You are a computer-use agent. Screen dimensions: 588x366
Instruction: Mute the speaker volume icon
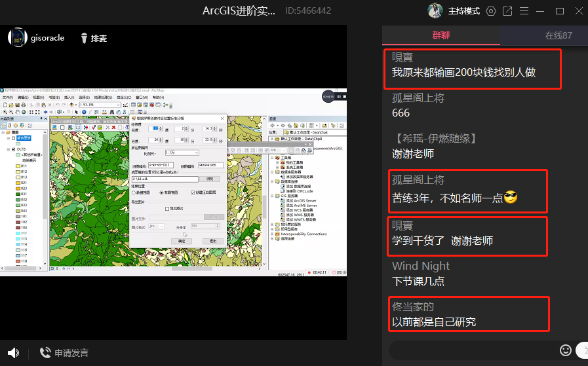pos(13,352)
